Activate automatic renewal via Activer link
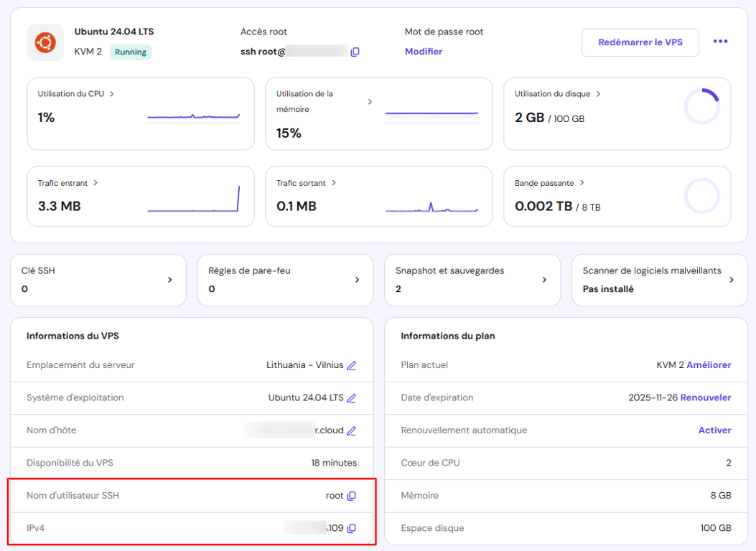The image size is (756, 551). point(714,430)
